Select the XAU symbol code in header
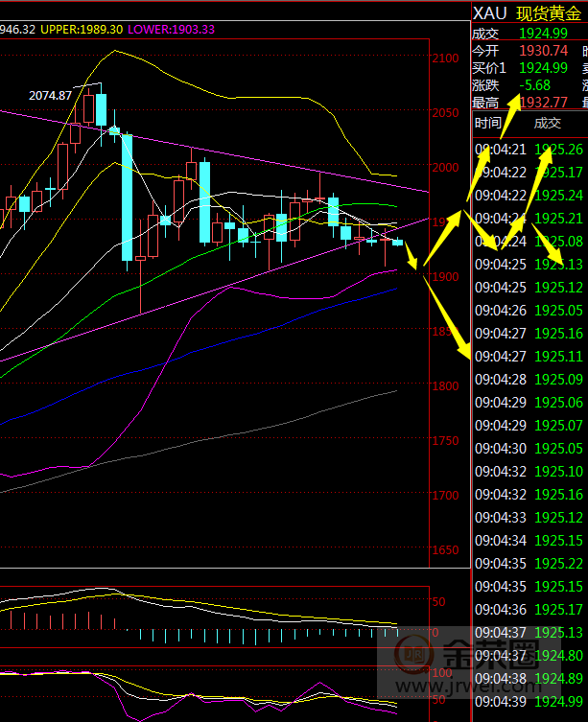Screen dimensions: 588x722 (487, 13)
